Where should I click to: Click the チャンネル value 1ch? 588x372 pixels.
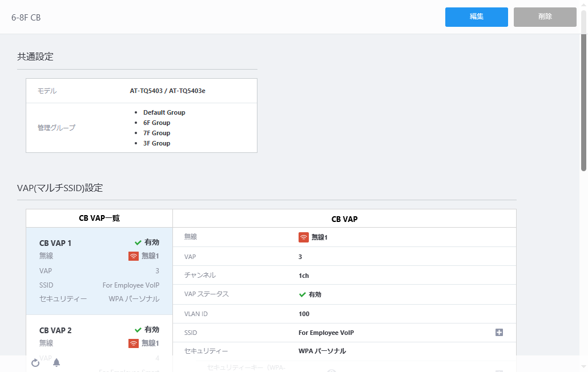[304, 276]
